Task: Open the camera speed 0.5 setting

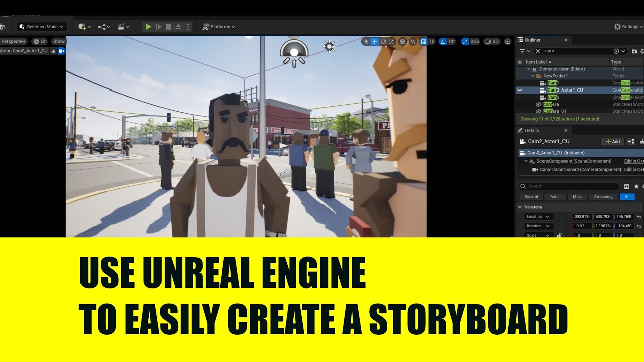Action: [492, 41]
